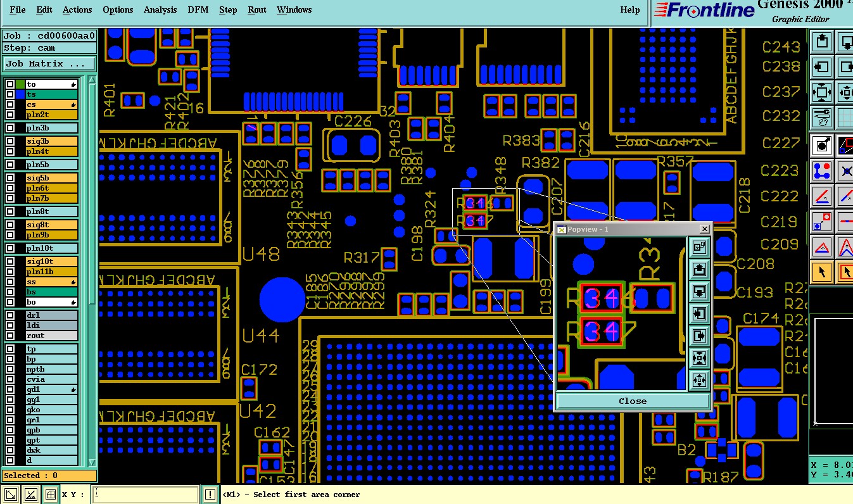Viewport: 853px width, 504px height.
Task: Open the Job Matrix selector
Action: [49, 64]
